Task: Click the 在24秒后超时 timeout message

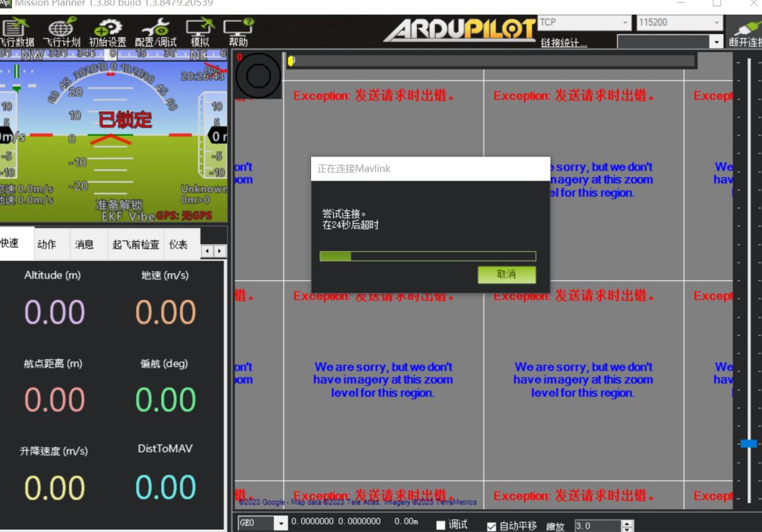Action: tap(351, 225)
